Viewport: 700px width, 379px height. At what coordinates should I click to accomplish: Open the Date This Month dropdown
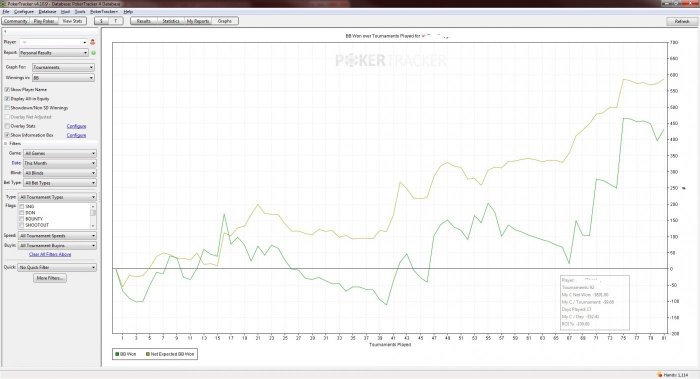point(60,163)
